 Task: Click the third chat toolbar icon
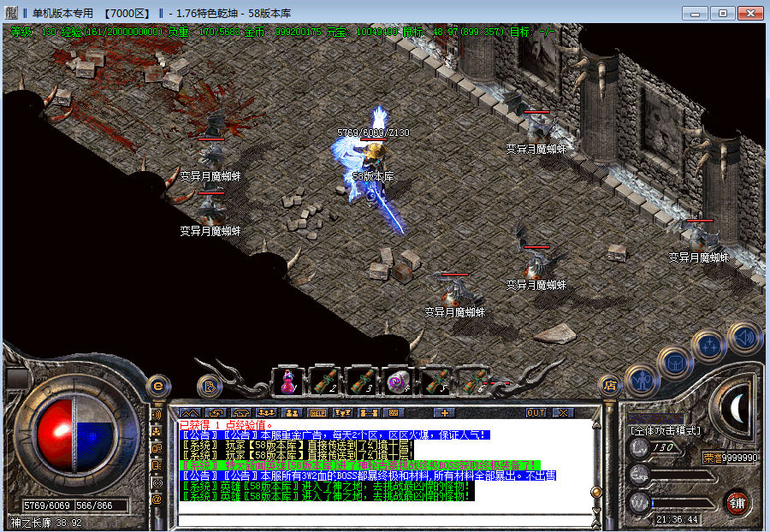coord(241,413)
